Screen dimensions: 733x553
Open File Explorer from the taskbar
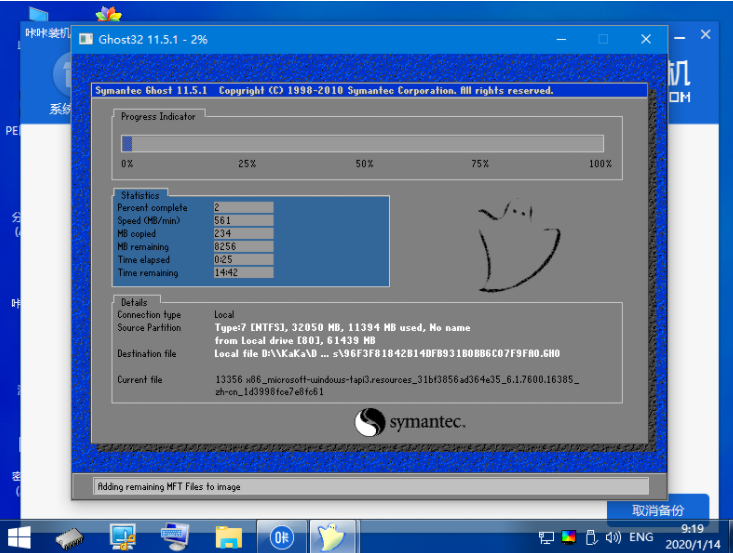[x=229, y=536]
